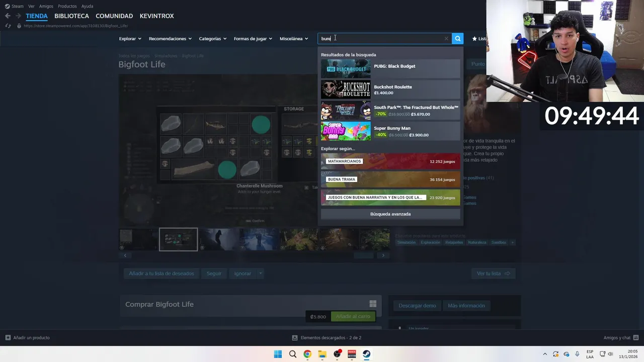
Task: Select PUBG: Black Budget search result
Action: click(x=390, y=69)
